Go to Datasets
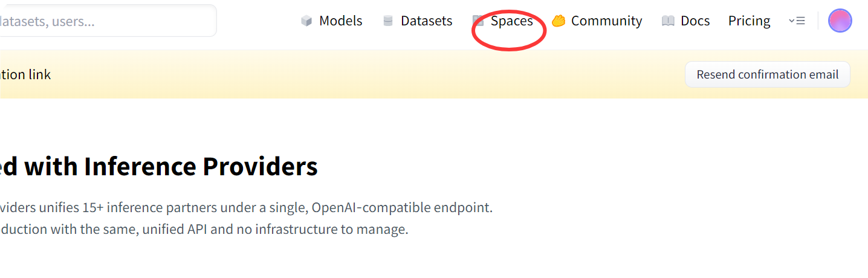868x278 pixels. (426, 21)
